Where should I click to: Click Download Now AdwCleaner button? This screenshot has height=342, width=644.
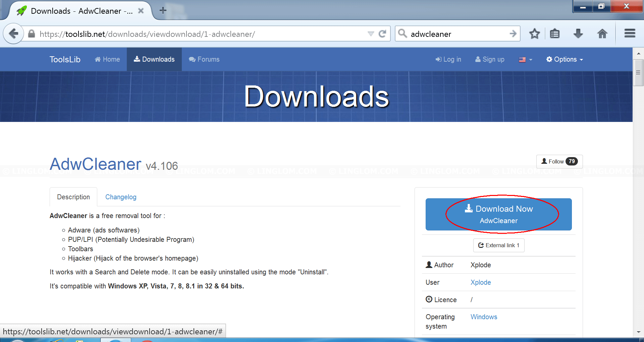[x=499, y=214]
